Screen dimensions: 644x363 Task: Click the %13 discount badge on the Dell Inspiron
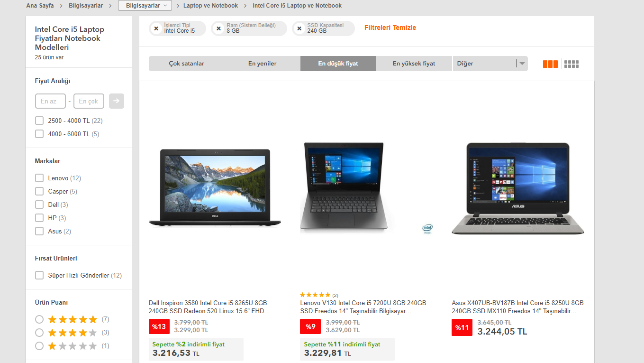point(159,326)
